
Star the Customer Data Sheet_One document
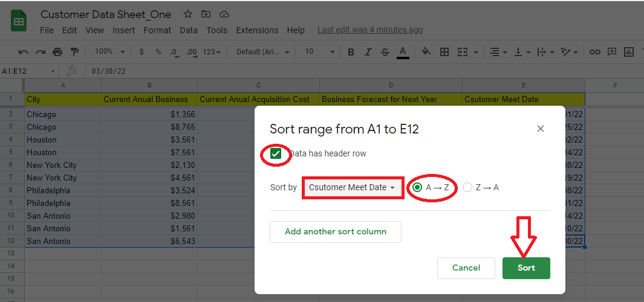tap(188, 14)
